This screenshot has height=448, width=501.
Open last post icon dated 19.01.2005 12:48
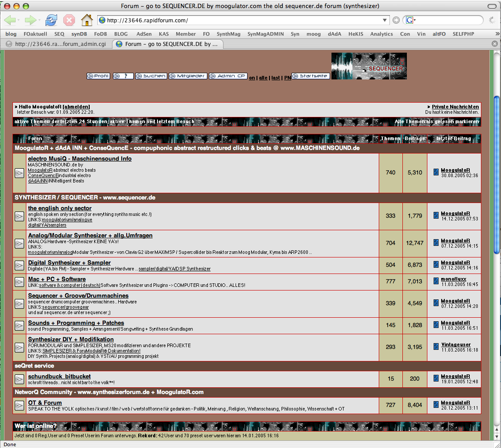(436, 378)
